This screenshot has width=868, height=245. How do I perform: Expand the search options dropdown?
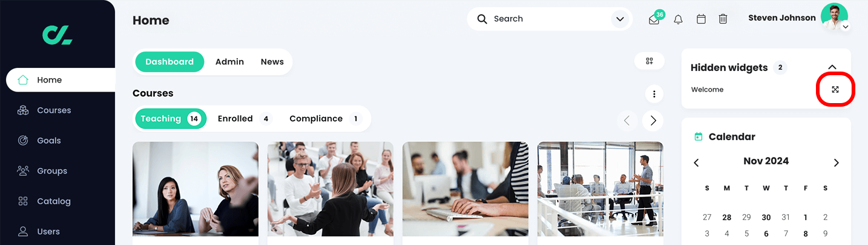pos(620,19)
